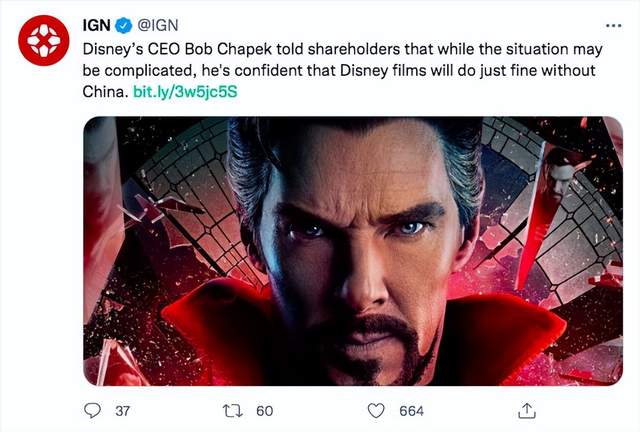Click the IGN display name
Screen dimensions: 640x432
click(x=95, y=23)
